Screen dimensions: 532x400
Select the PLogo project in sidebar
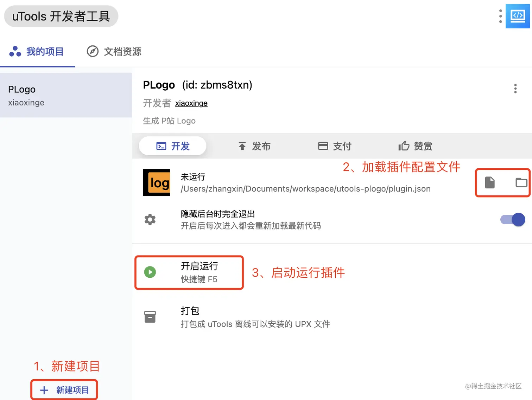coord(66,95)
